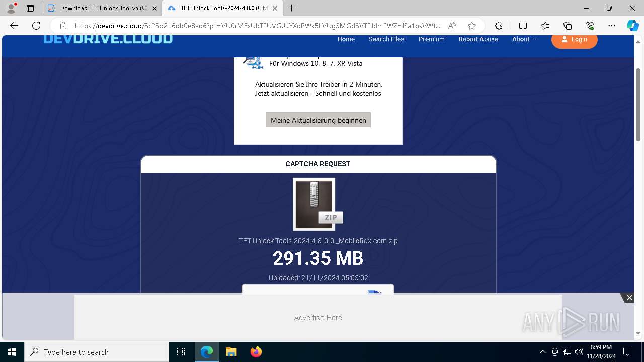
Task: Close the Download TFT Unlock Tool tab
Action: click(154, 8)
